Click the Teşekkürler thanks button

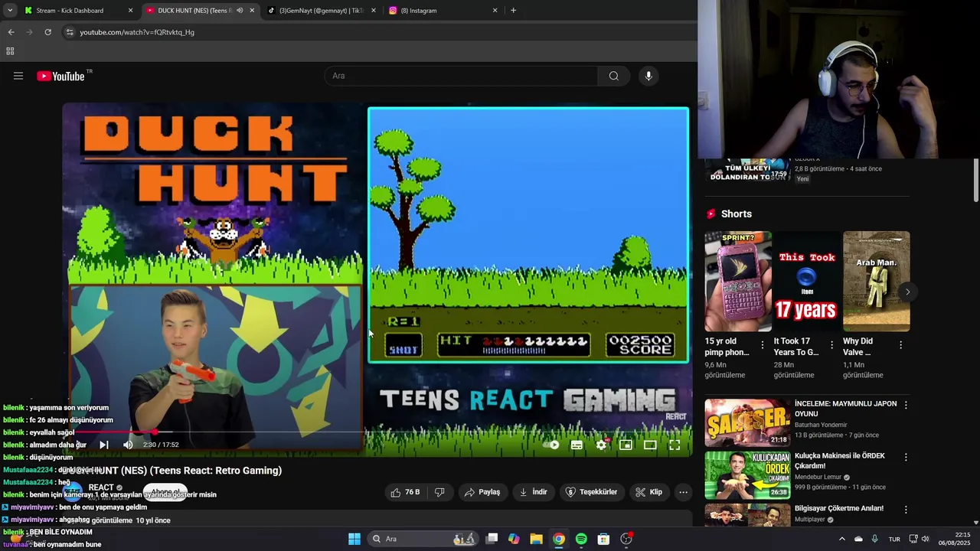[x=591, y=492]
